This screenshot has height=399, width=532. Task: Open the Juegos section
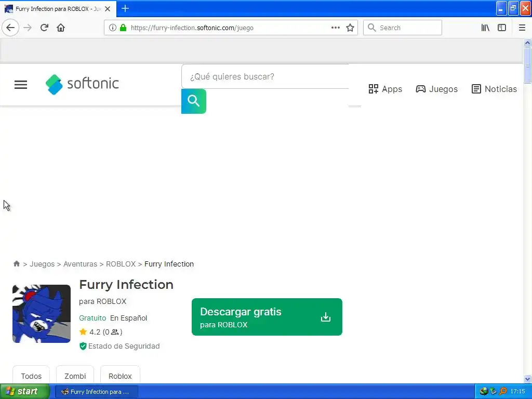click(436, 89)
